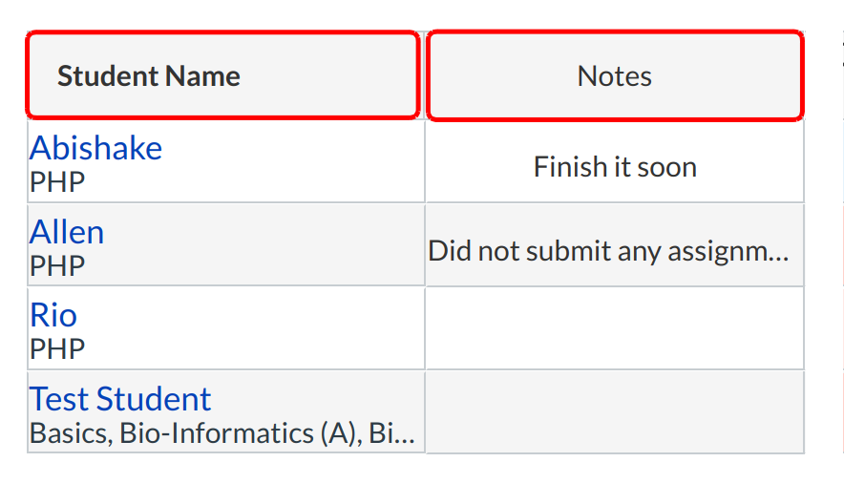Click the empty Notes cell for Rio
This screenshot has width=844, height=504.
614,328
